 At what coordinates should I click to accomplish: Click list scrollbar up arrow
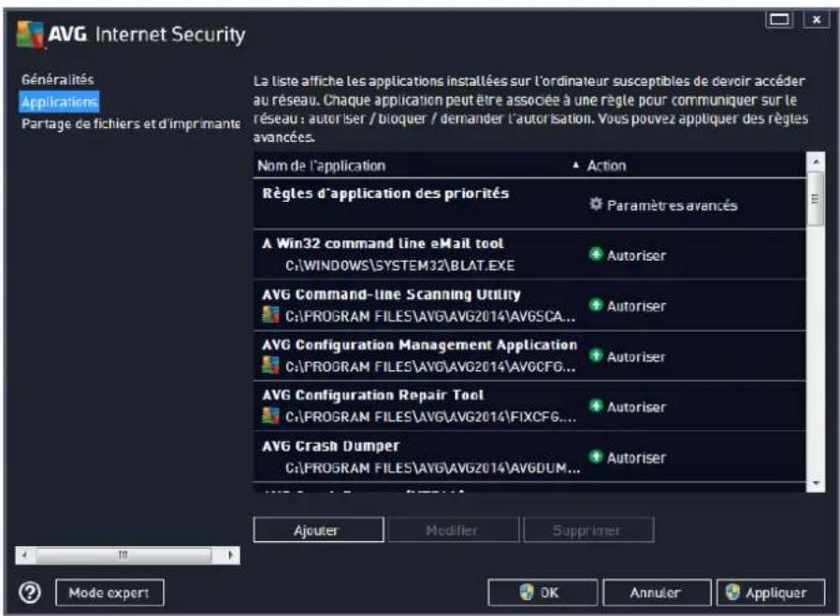(816, 161)
